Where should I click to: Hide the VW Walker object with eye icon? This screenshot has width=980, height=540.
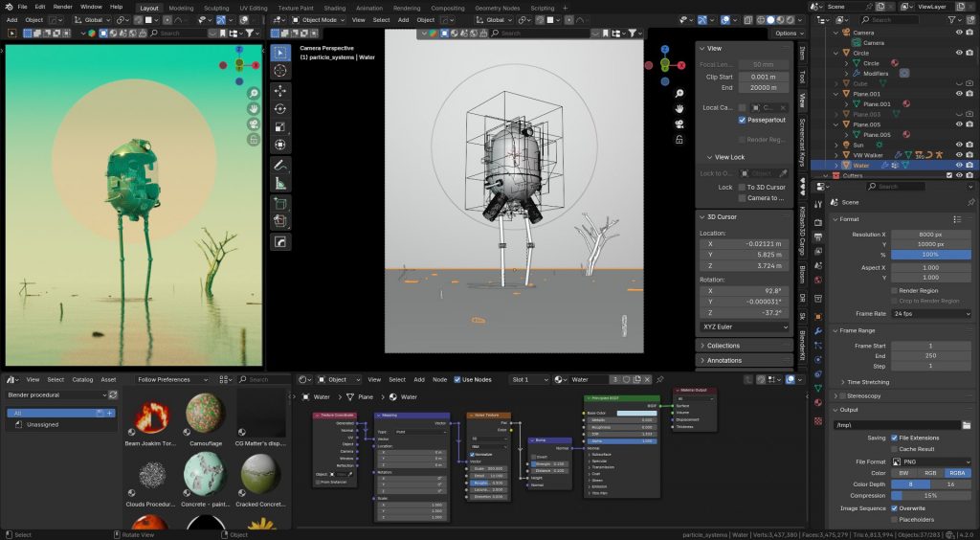pos(959,155)
